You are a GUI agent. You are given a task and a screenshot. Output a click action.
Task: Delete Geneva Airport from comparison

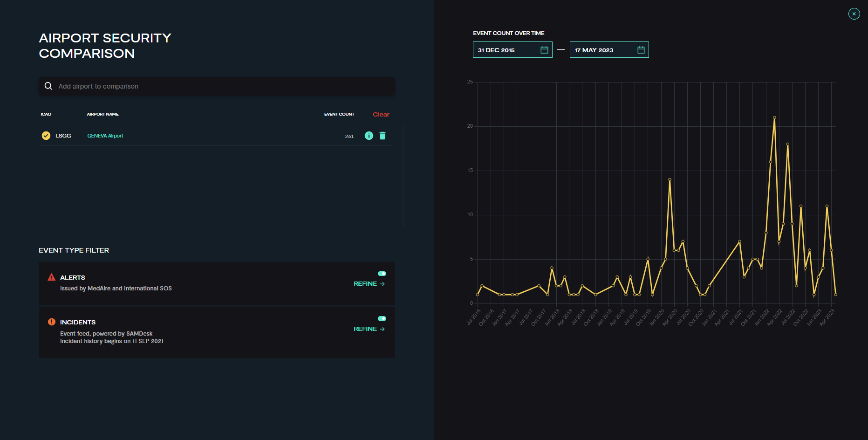tap(383, 136)
